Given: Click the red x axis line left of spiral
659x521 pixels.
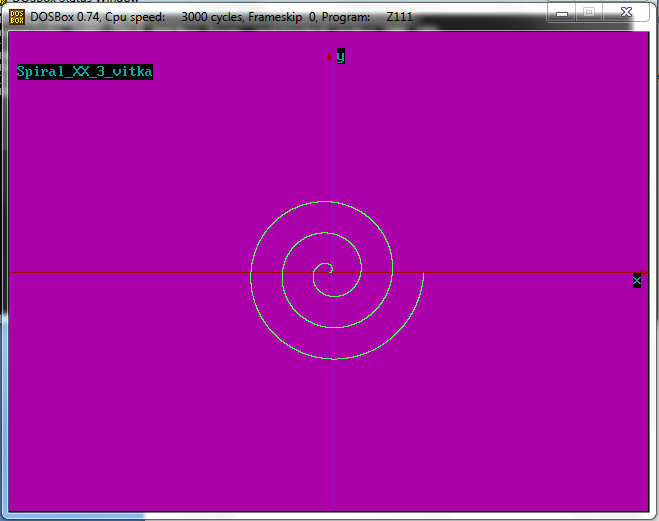Looking at the screenshot, I should [x=130, y=272].
